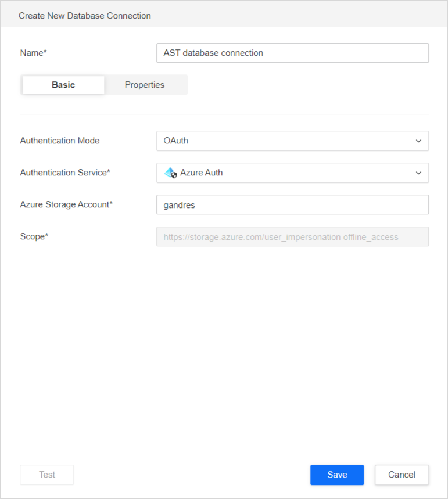Click the empty dialog area below Scope
The height and width of the screenshot is (499, 448).
(x=224, y=349)
